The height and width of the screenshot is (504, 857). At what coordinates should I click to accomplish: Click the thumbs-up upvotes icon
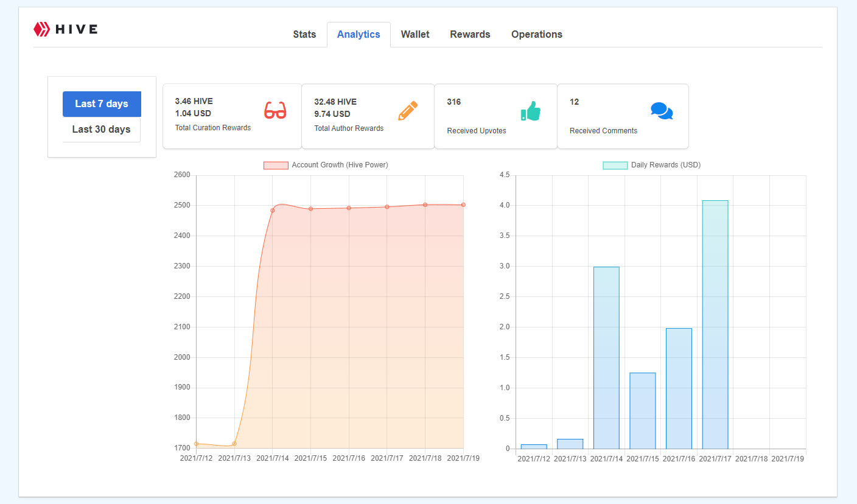531,111
